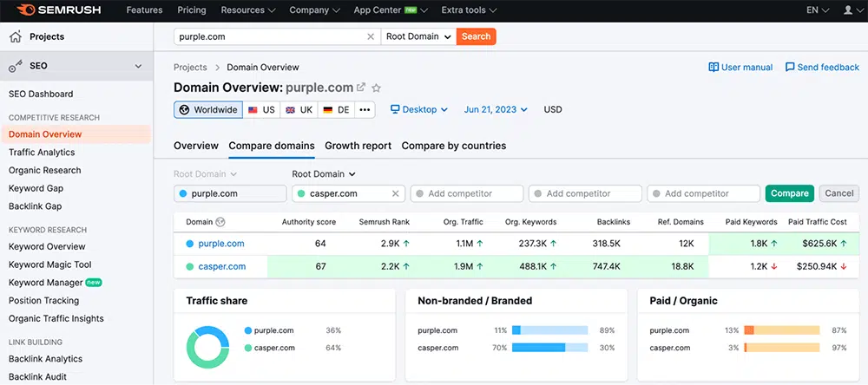The width and height of the screenshot is (868, 385).
Task: Click the $625.6K paid traffic cost
Action: pos(819,244)
